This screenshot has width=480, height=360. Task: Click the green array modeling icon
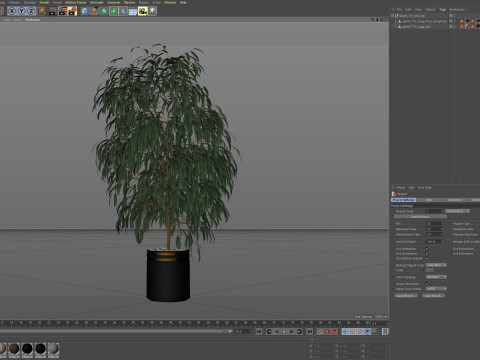114,11
